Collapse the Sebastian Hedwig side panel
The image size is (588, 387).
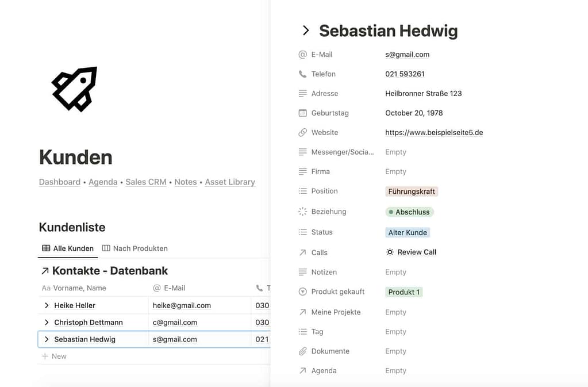coord(306,31)
